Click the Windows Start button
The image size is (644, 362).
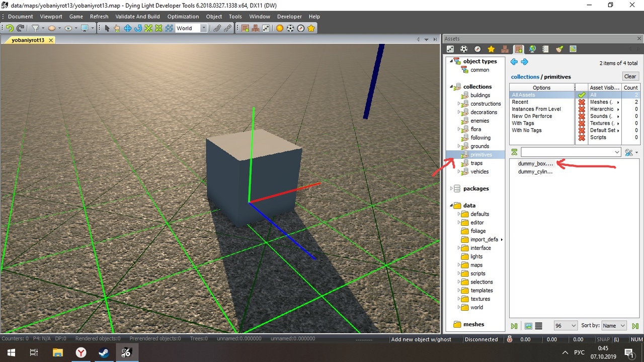pos(11,353)
